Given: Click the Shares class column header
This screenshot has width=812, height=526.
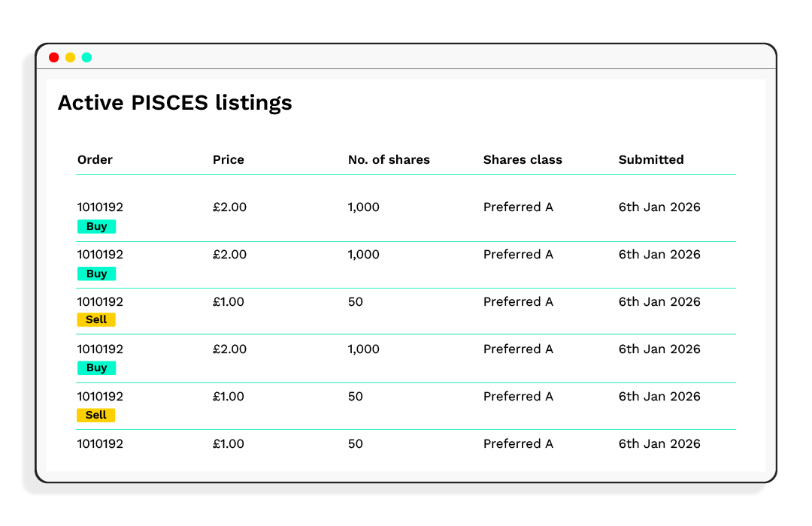Looking at the screenshot, I should [523, 159].
